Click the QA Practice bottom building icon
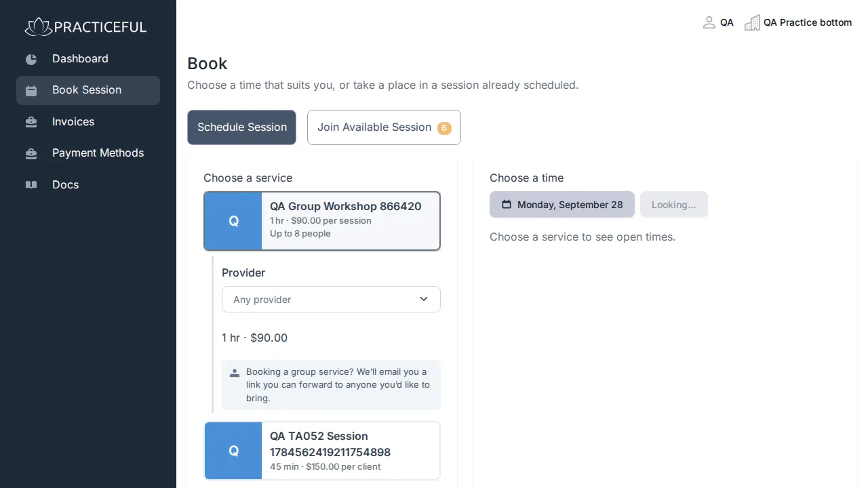The width and height of the screenshot is (868, 488). [752, 22]
